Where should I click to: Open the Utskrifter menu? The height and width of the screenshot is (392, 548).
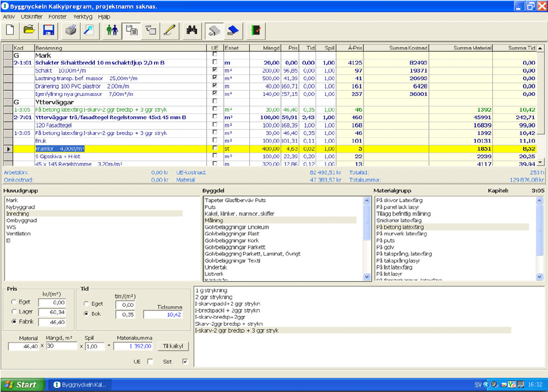tap(32, 17)
